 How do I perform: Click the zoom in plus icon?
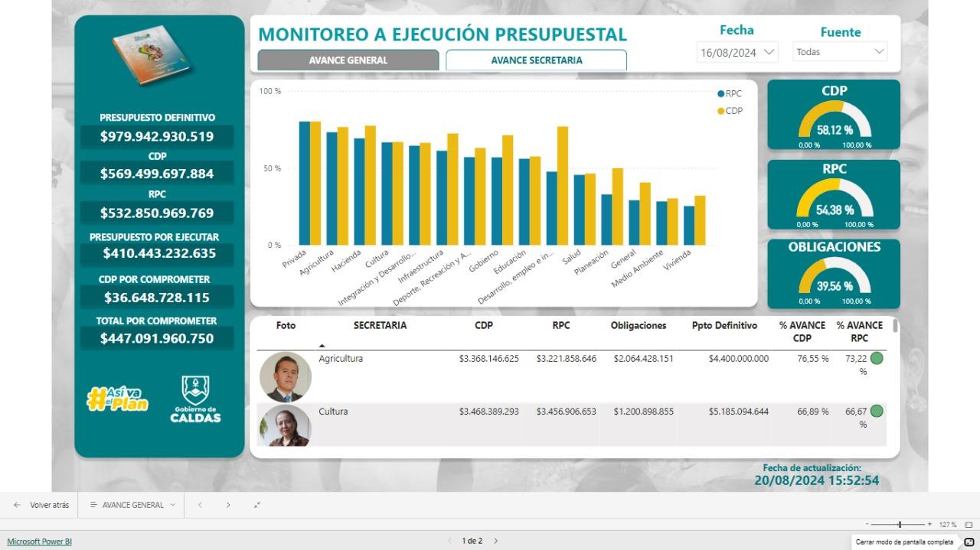929,525
